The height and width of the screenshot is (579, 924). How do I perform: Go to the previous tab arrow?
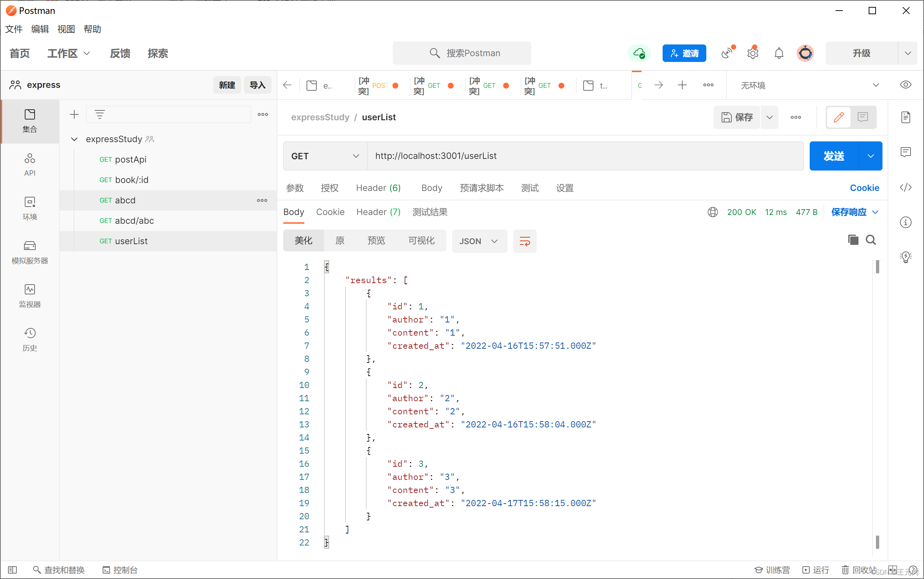click(287, 85)
